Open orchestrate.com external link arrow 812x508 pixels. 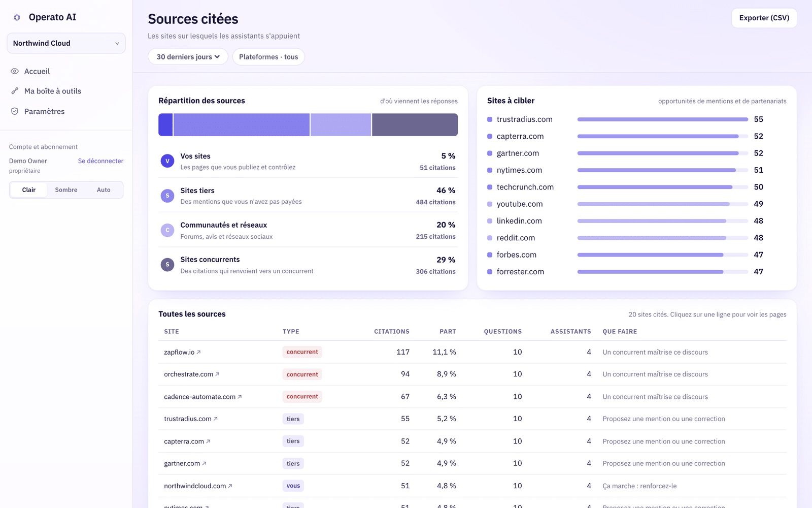[x=217, y=374]
